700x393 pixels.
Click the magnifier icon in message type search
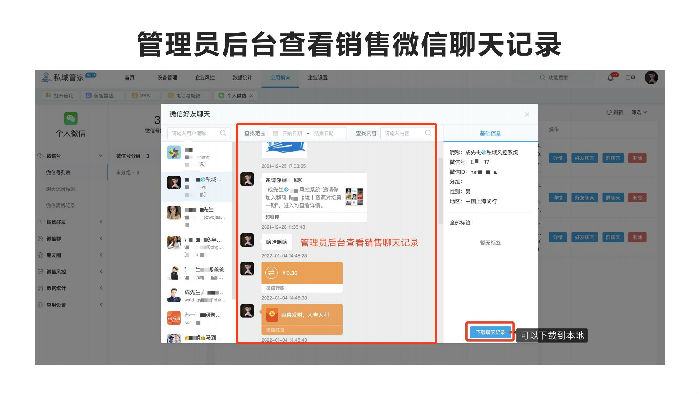pyautogui.click(x=428, y=133)
